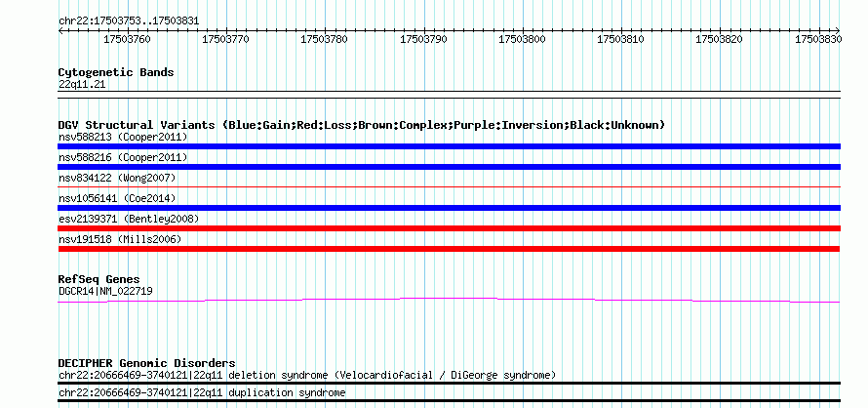Click the magenta DGCR14 gene line
The width and height of the screenshot is (868, 408).
click(449, 300)
